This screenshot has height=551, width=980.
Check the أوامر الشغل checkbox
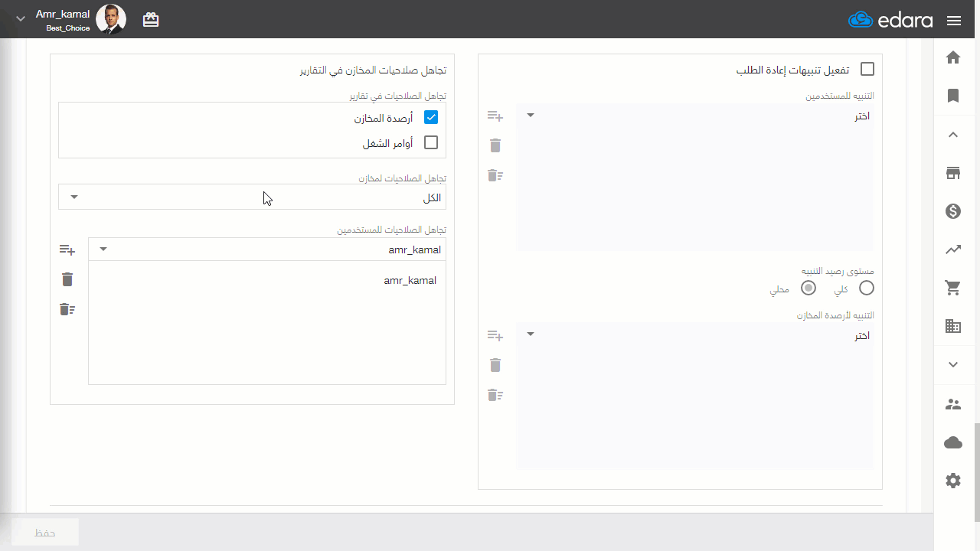(x=431, y=142)
